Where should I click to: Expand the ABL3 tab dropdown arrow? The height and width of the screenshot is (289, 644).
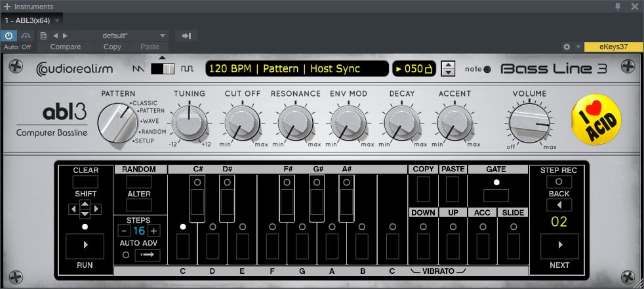pyautogui.click(x=57, y=20)
